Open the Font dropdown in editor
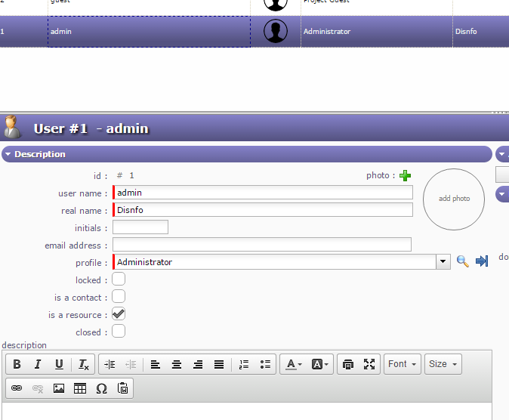 click(402, 364)
